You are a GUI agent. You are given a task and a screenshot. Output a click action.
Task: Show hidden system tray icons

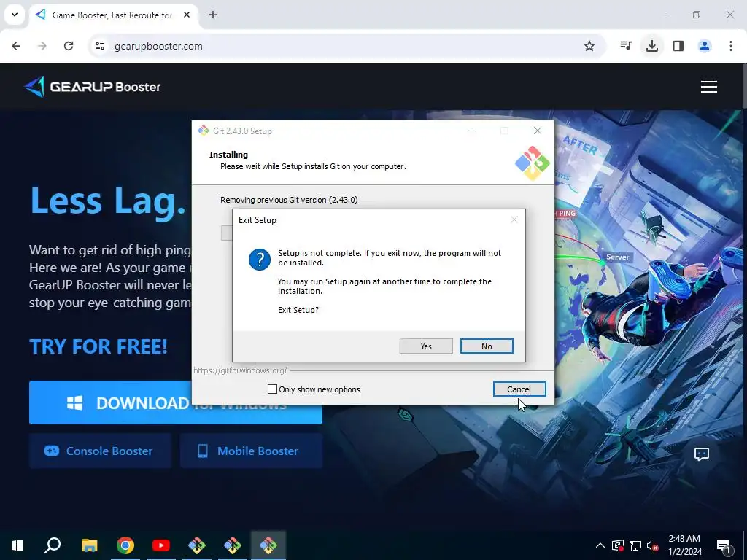(600, 545)
